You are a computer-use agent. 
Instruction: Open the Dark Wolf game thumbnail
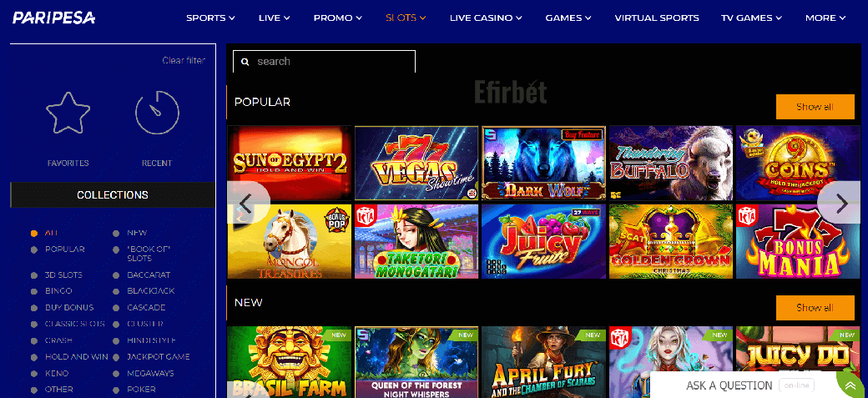pos(543,163)
